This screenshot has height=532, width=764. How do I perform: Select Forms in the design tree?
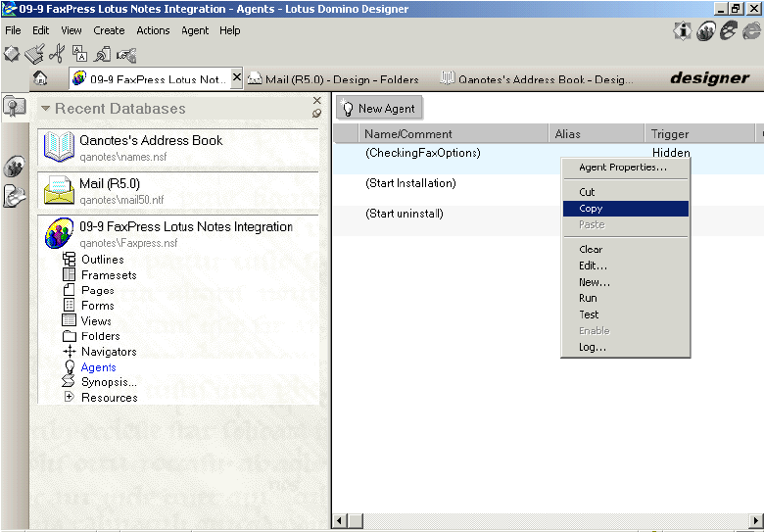(x=97, y=306)
